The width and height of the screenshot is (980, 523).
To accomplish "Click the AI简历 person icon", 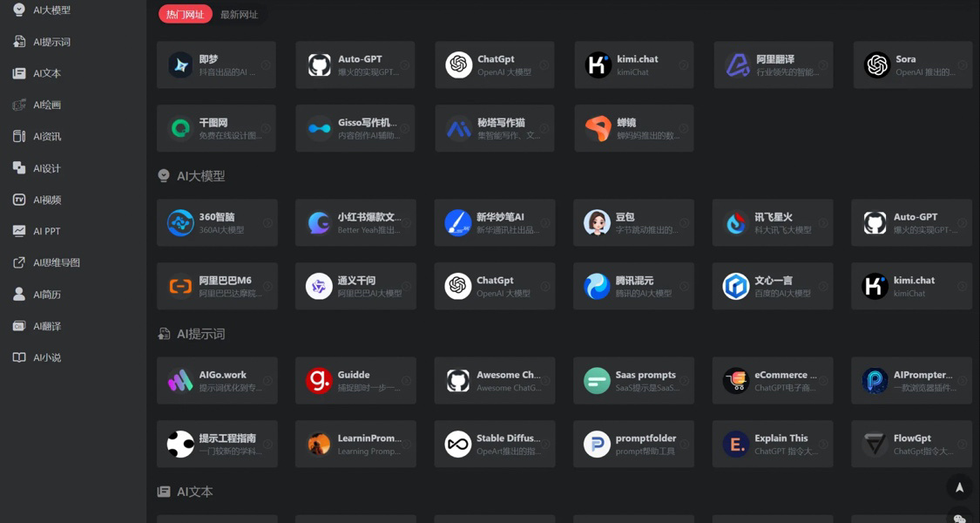I will [x=19, y=294].
